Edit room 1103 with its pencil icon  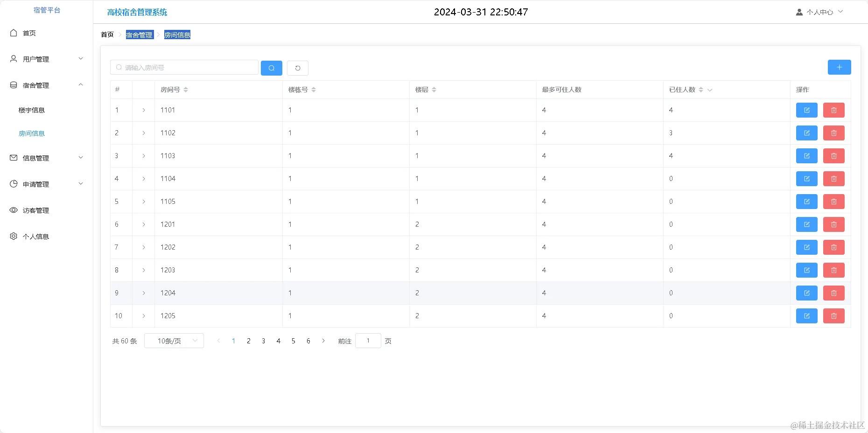[806, 156]
